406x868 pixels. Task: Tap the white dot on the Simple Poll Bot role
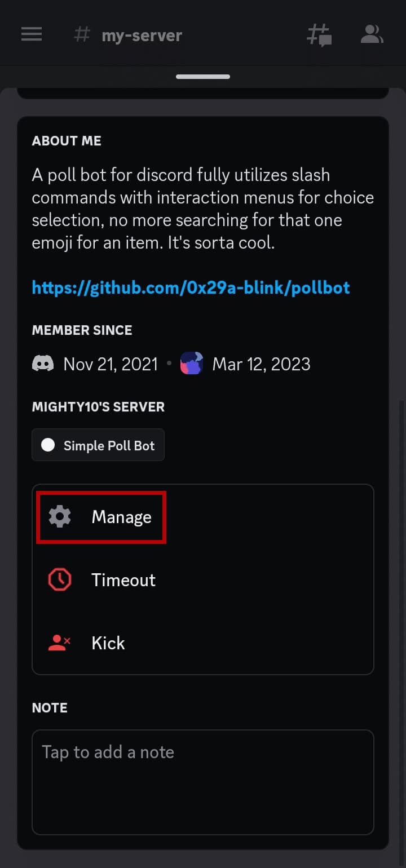click(x=47, y=445)
